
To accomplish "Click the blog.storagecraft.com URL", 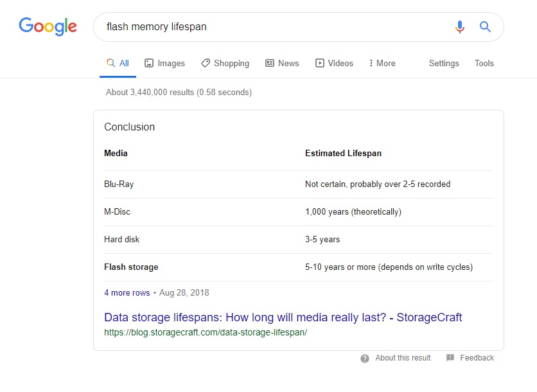I will pos(206,332).
